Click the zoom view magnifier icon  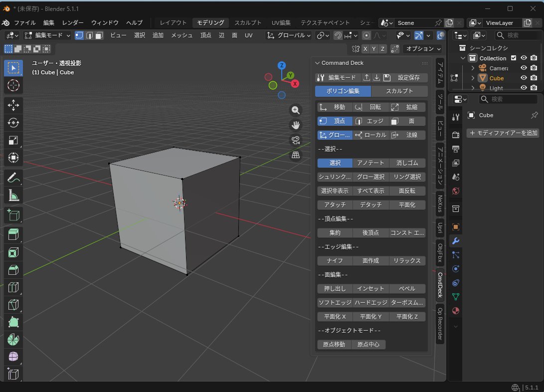tap(296, 110)
